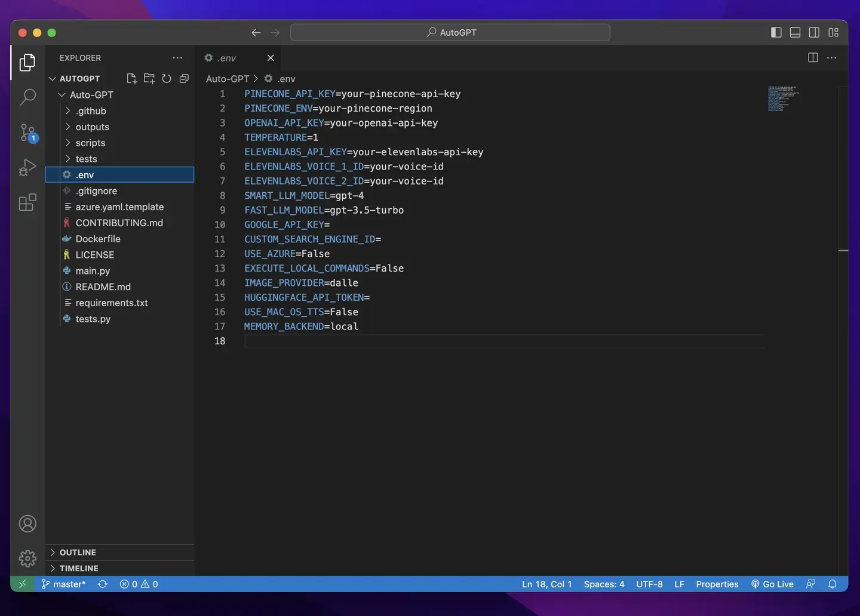Click the master* branch indicator
The image size is (860, 616).
click(63, 584)
